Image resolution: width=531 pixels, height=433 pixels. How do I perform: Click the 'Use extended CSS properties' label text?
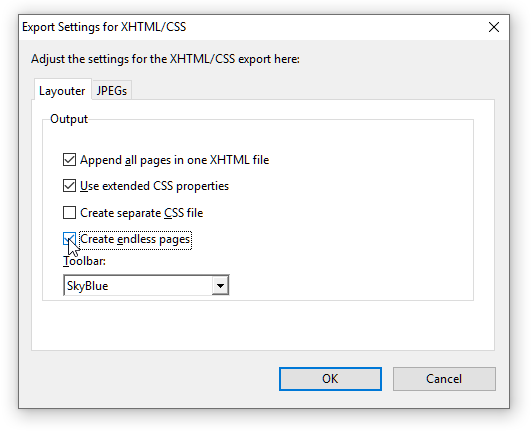pyautogui.click(x=154, y=186)
